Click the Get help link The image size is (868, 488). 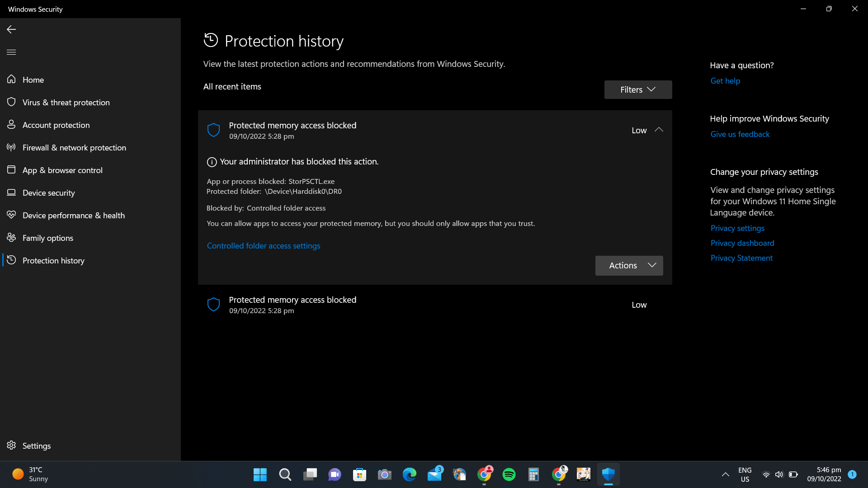coord(725,81)
